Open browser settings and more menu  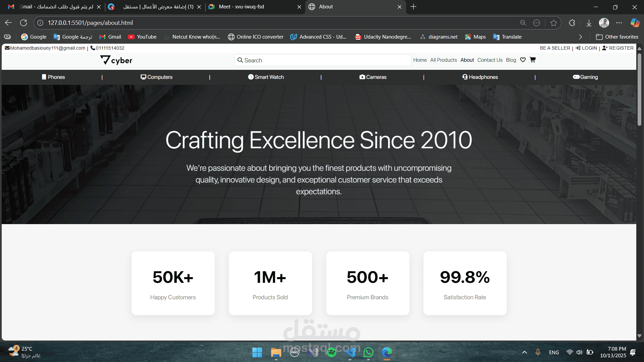point(619,23)
